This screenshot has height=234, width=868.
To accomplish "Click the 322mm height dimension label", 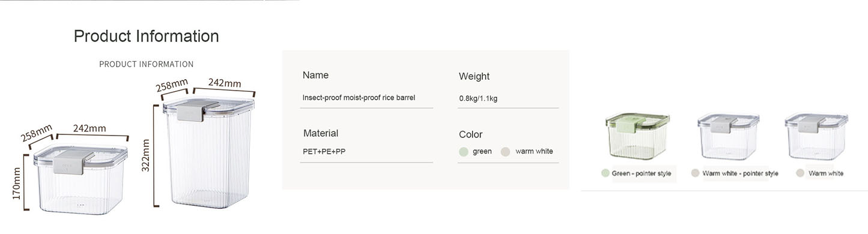I will pyautogui.click(x=145, y=155).
